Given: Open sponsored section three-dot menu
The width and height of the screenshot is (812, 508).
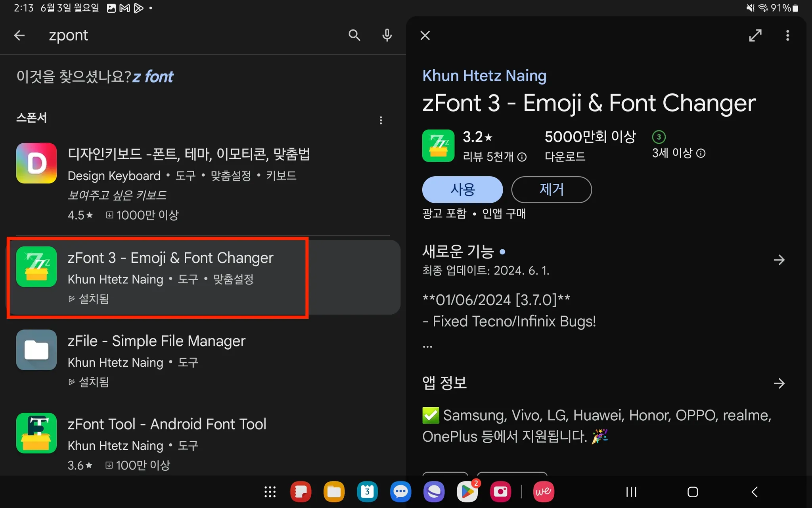Looking at the screenshot, I should 381,120.
